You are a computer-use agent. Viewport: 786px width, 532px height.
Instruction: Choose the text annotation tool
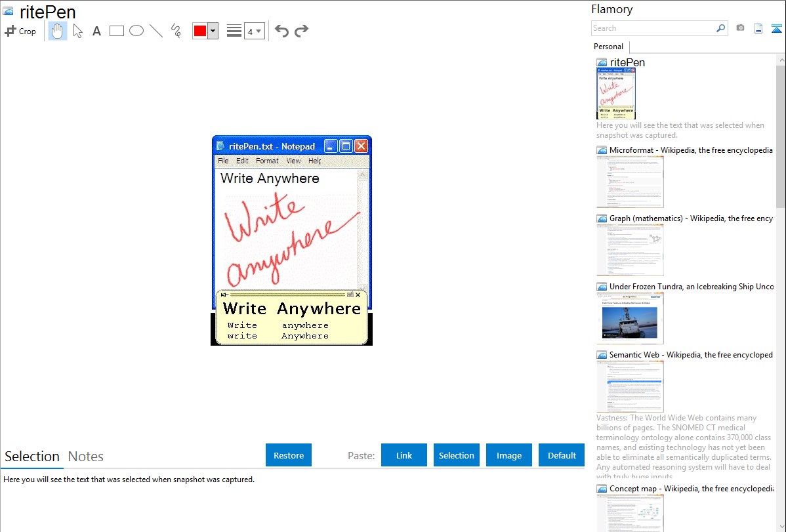96,31
